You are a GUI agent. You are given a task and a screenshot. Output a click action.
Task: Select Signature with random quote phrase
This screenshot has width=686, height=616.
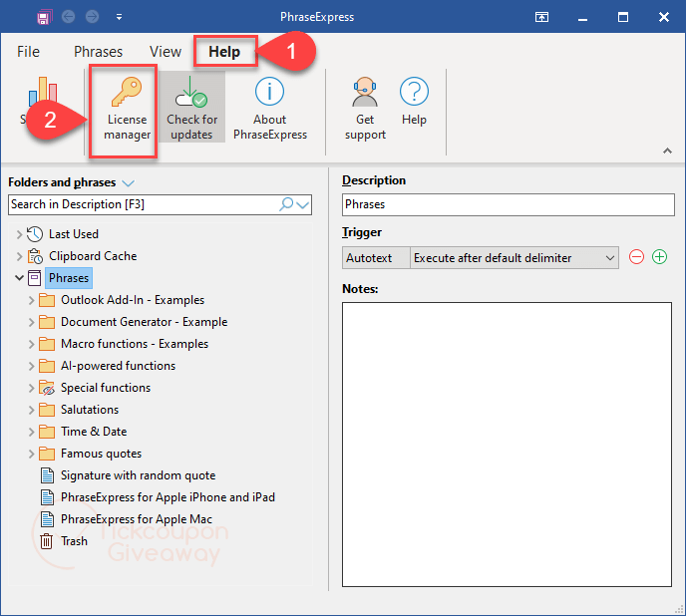pos(138,475)
